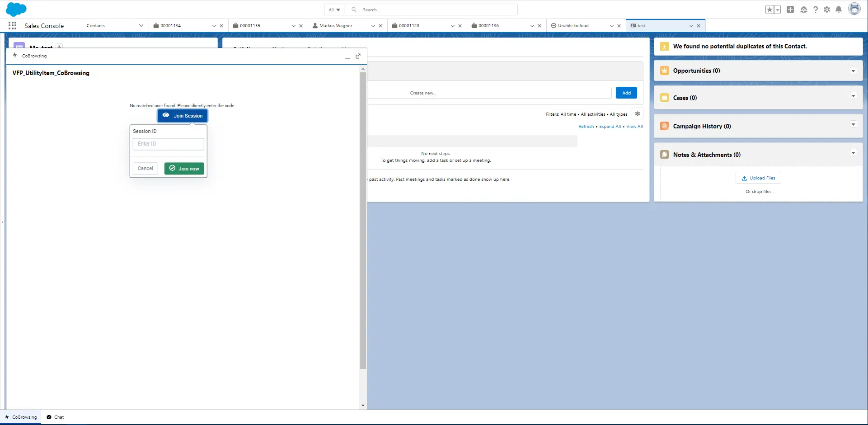Click the Expand All link
The image size is (868, 425).
610,127
